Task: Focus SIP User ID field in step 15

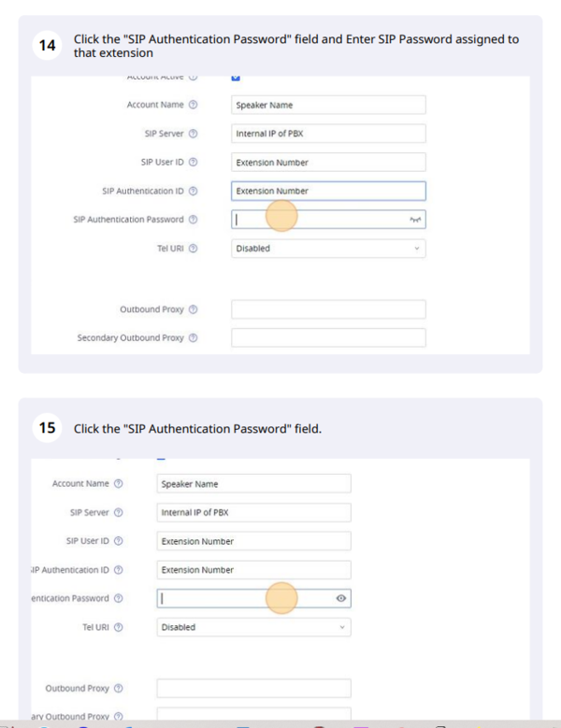Action: 253,541
